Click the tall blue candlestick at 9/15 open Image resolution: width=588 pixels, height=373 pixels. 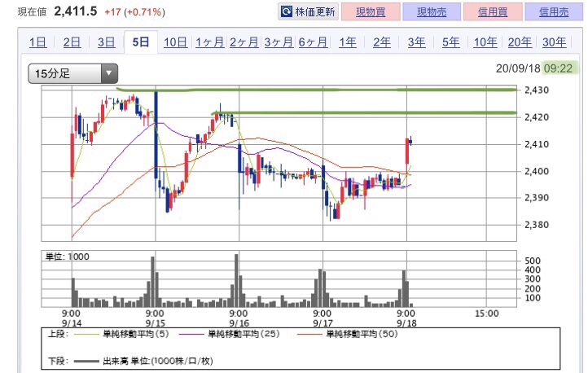click(x=156, y=134)
